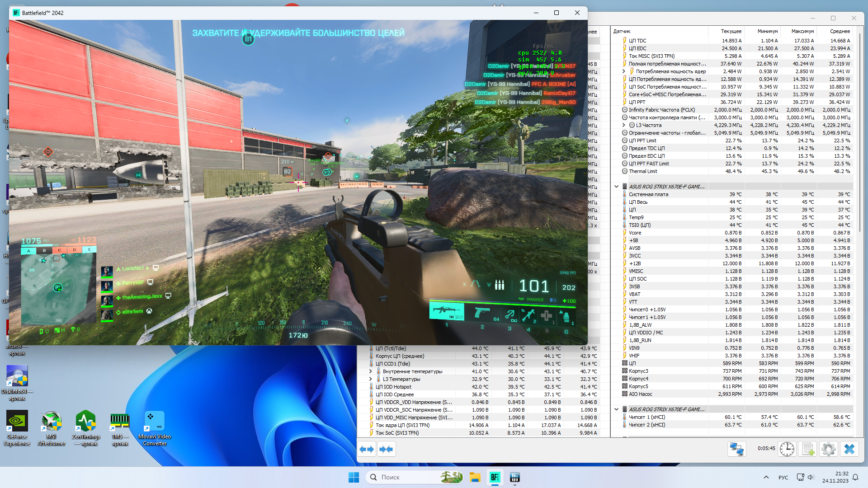
Task: Select the 'Temp9' sensor row
Action: click(x=732, y=217)
